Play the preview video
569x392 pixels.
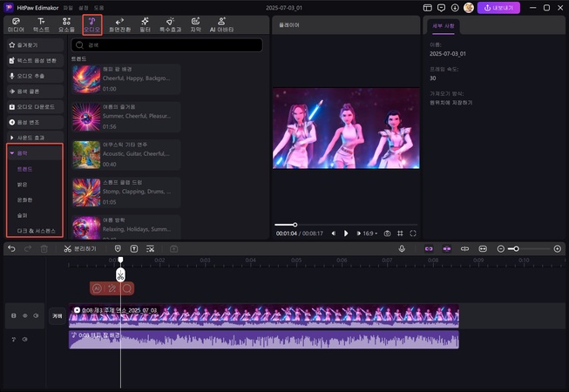click(x=346, y=233)
